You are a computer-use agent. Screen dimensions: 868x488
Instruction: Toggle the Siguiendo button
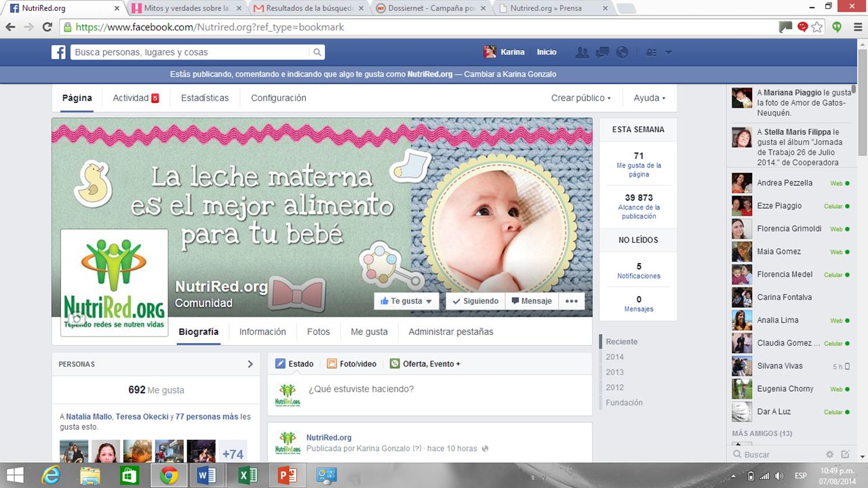[x=475, y=301]
